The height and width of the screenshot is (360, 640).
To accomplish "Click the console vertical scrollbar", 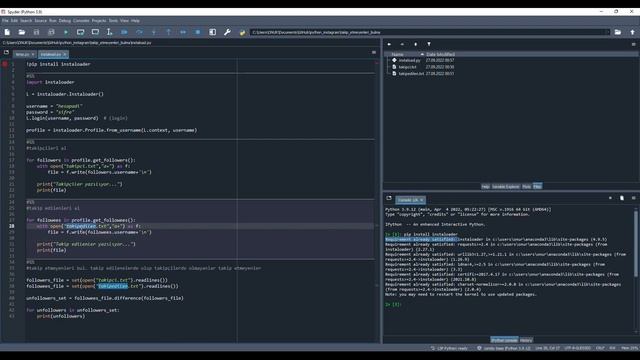I will click(x=636, y=245).
